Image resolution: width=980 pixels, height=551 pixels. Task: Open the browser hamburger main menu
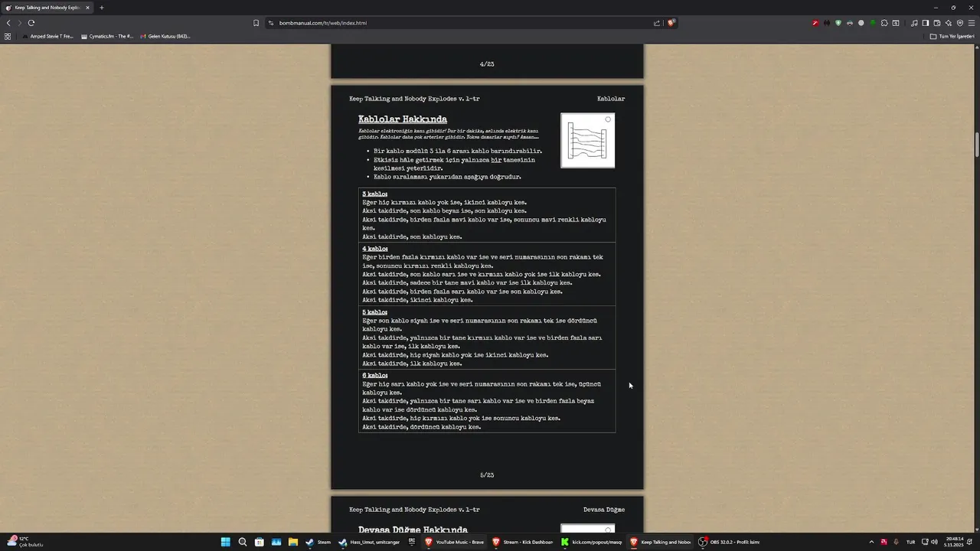[x=972, y=23]
